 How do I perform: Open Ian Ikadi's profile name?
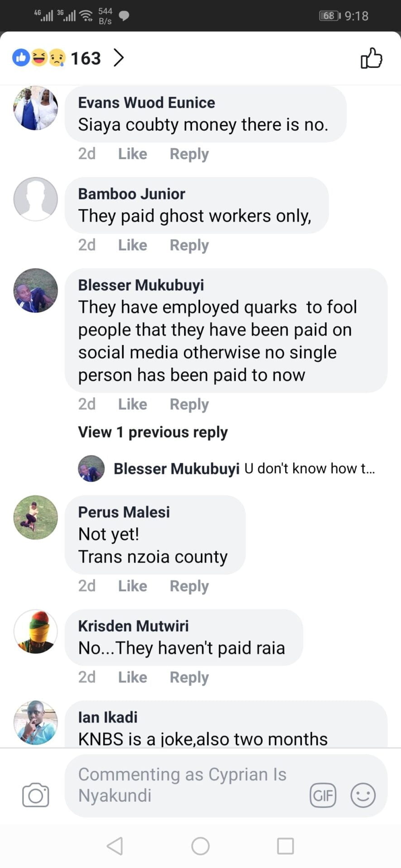click(108, 717)
